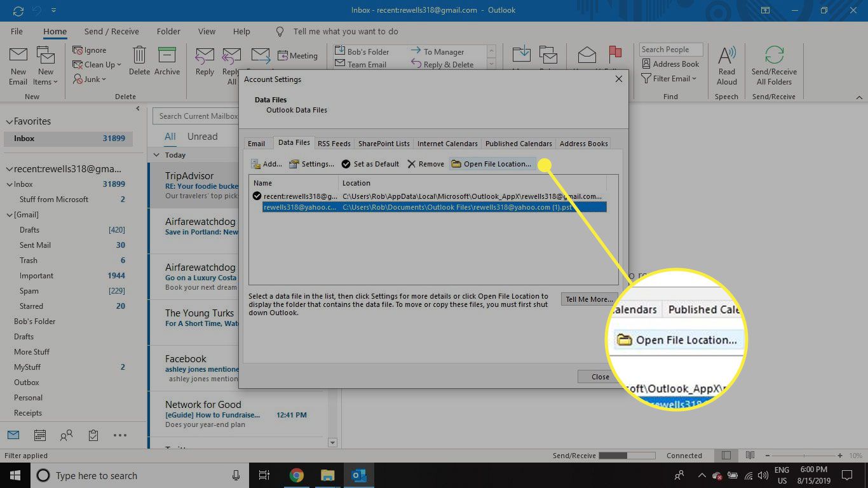Switch to Mail view in navigation bar
Image resolution: width=868 pixels, height=488 pixels.
coord(13,435)
